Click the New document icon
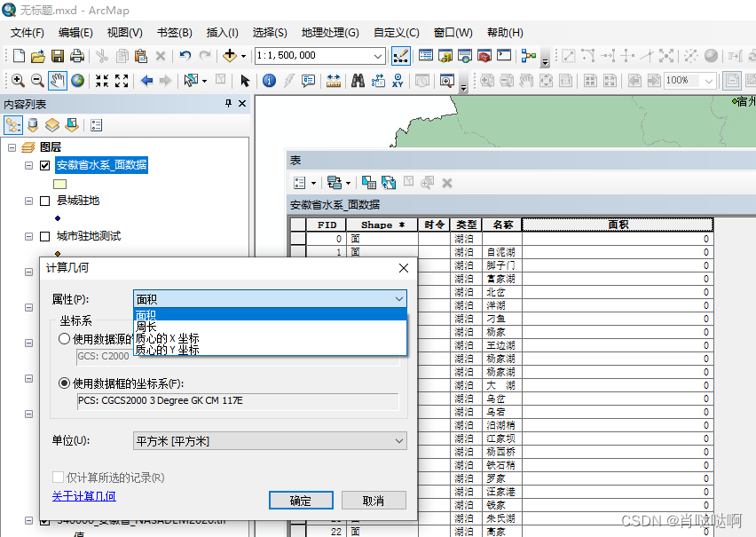This screenshot has height=537, width=756. pos(19,56)
